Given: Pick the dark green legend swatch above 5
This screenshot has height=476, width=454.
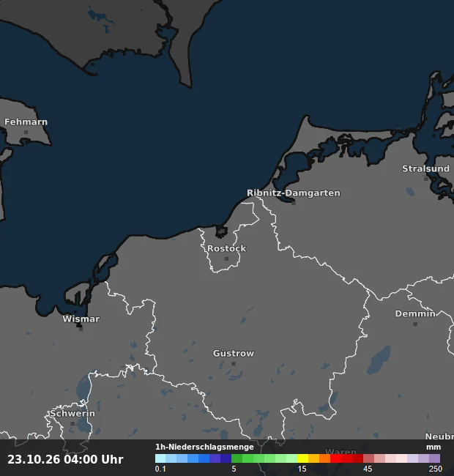Looking at the screenshot, I should pyautogui.click(x=237, y=458).
